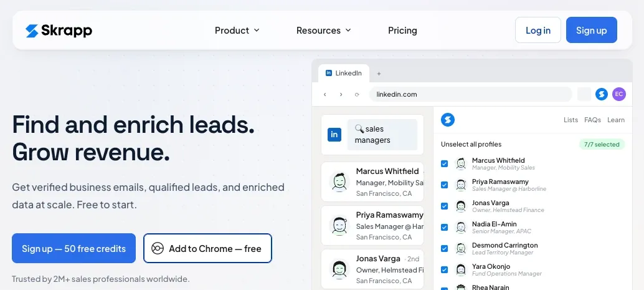Click the 7/7 selected badge

[602, 145]
